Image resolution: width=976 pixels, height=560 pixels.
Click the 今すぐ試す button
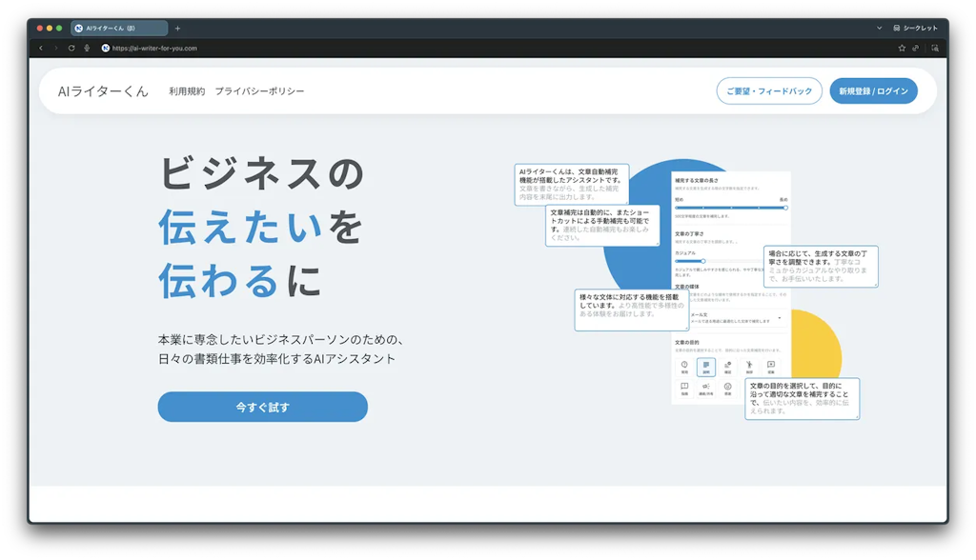262,407
